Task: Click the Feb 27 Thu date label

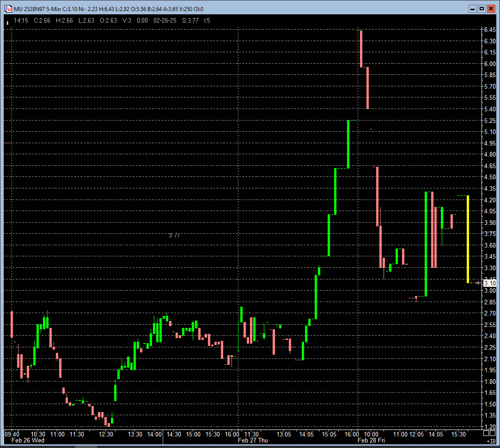Action: pos(253,440)
